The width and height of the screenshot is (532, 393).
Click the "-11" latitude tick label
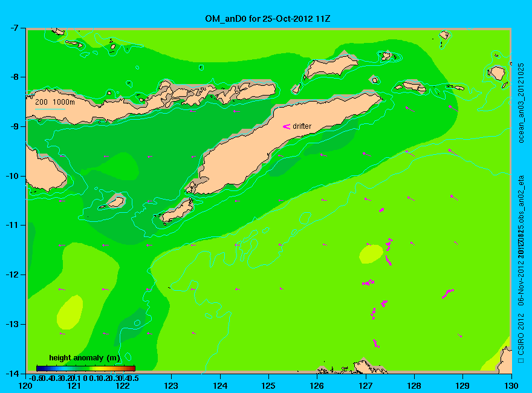click(x=11, y=225)
